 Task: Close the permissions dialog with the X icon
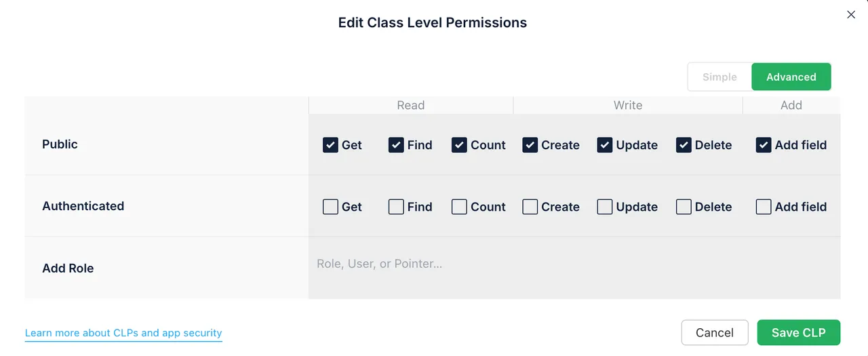(x=851, y=14)
